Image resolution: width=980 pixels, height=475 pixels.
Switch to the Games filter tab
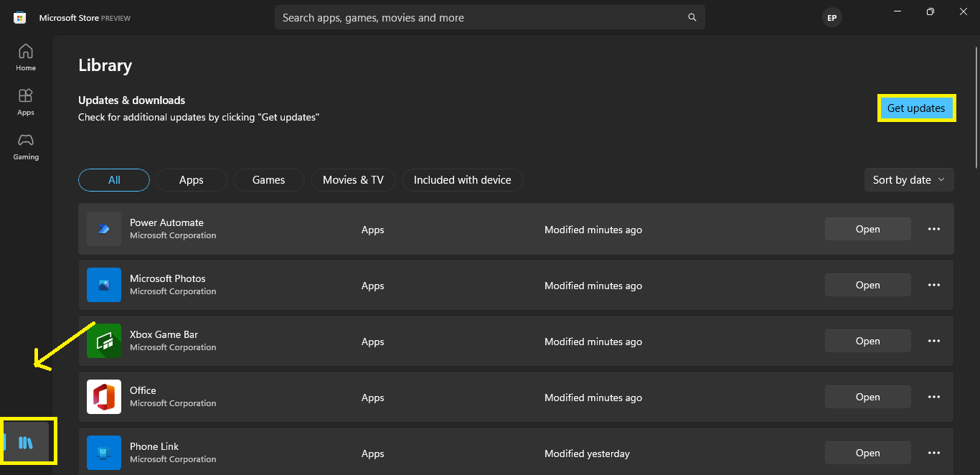point(268,179)
